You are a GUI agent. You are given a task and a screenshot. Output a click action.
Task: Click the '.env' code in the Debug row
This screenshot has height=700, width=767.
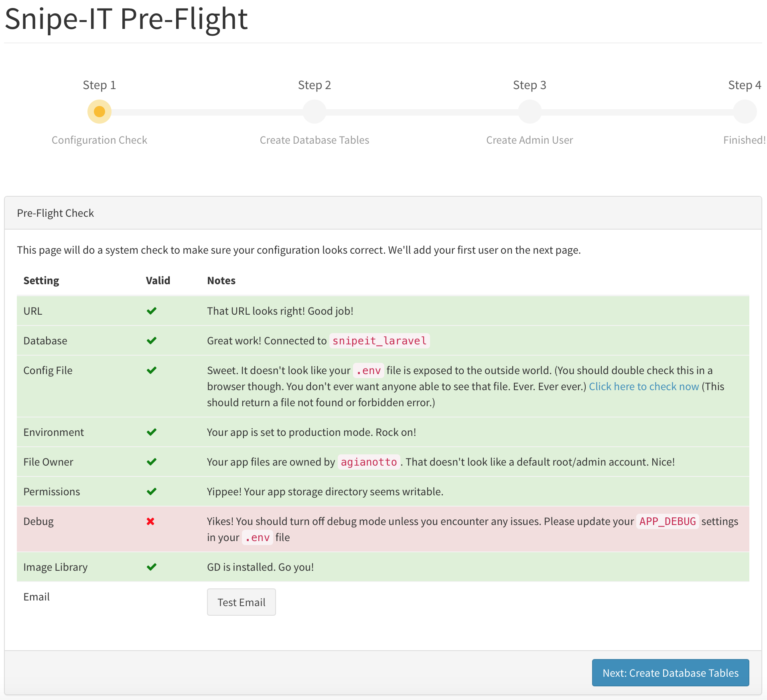pos(258,537)
